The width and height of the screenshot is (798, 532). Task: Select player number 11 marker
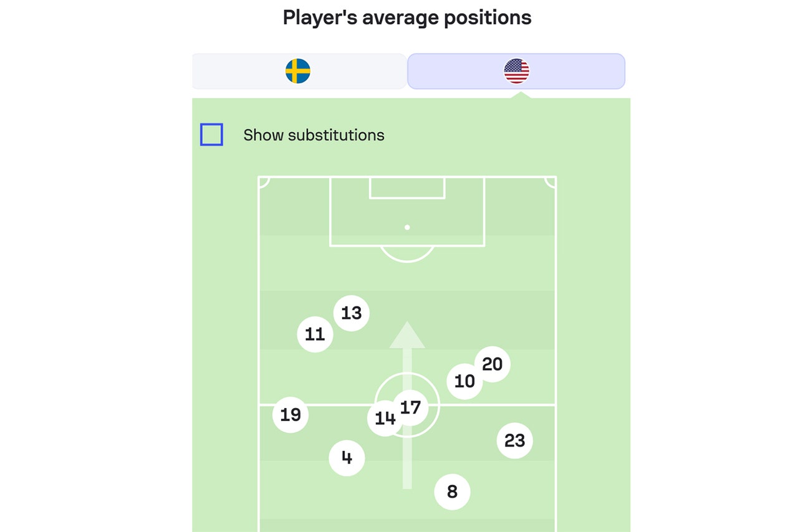pos(315,335)
